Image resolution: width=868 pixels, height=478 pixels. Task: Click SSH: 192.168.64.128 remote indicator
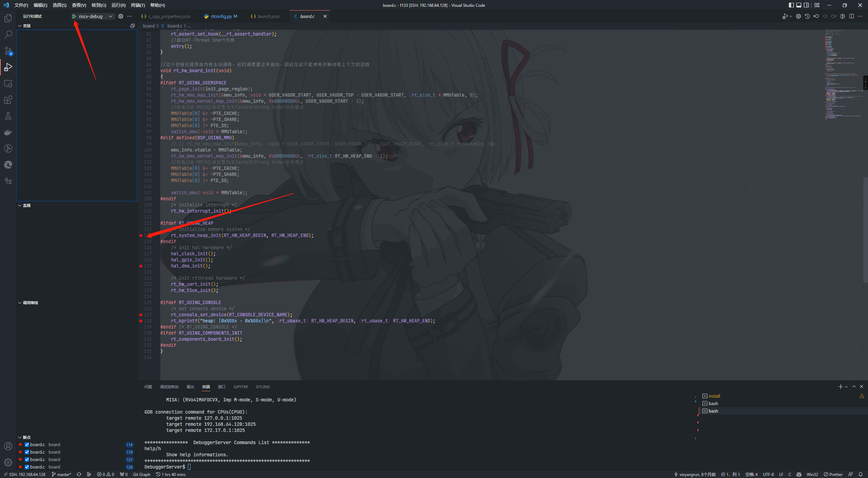tap(24, 474)
